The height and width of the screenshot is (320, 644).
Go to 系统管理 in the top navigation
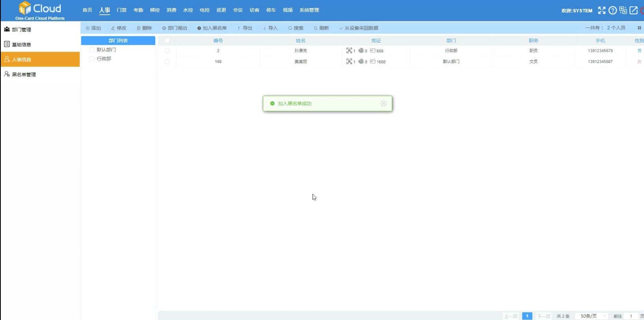tap(309, 10)
